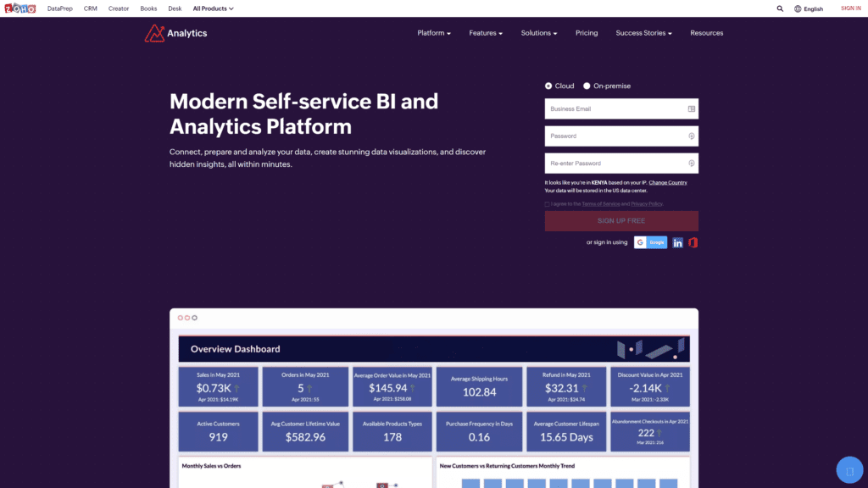868x488 pixels.
Task: Open the Success Stories dropdown menu
Action: point(644,33)
